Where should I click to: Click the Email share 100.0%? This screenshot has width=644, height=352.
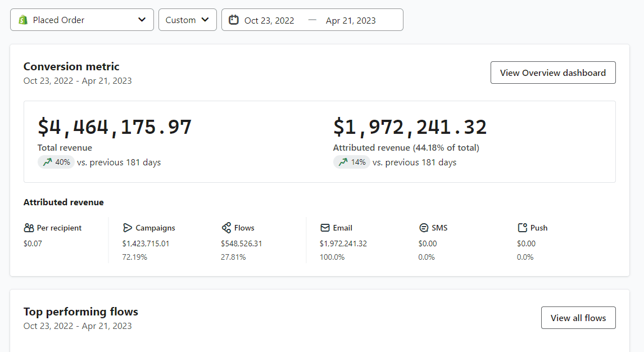click(x=332, y=257)
